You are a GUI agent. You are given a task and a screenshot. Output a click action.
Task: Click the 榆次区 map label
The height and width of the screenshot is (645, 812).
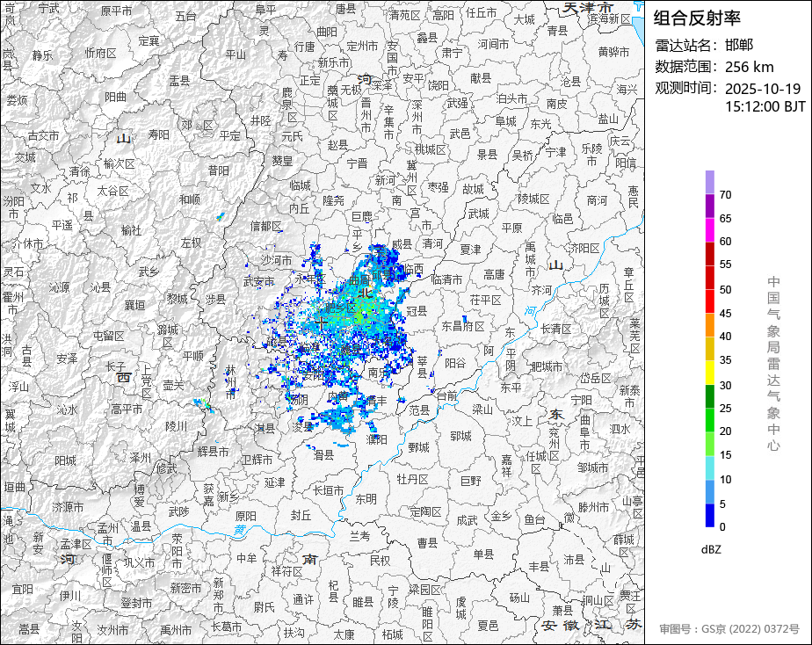120,163
